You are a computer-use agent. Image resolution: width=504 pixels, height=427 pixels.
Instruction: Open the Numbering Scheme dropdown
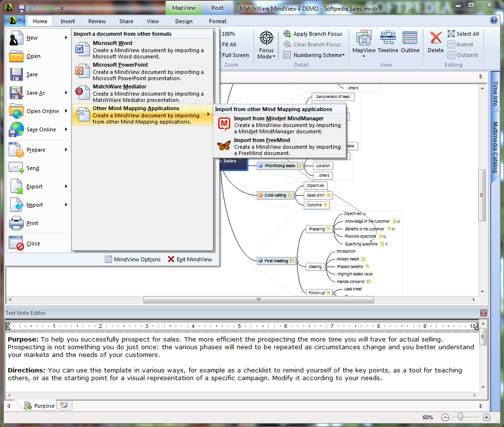coord(314,55)
